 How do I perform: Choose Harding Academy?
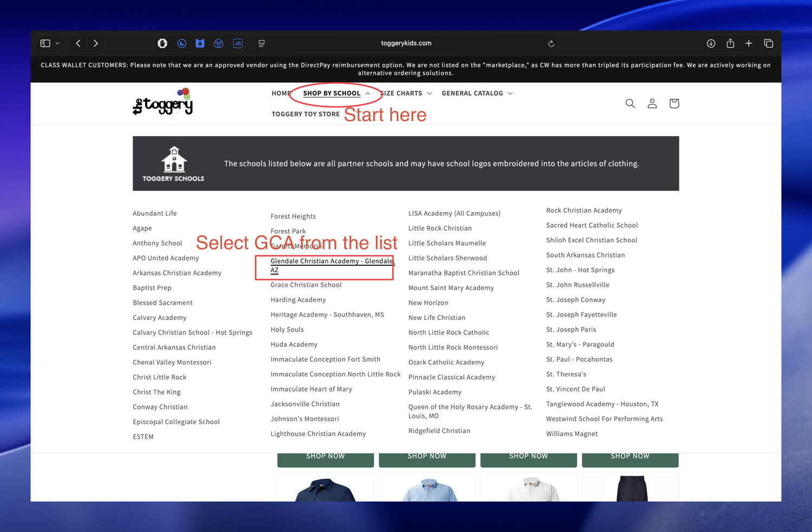298,300
